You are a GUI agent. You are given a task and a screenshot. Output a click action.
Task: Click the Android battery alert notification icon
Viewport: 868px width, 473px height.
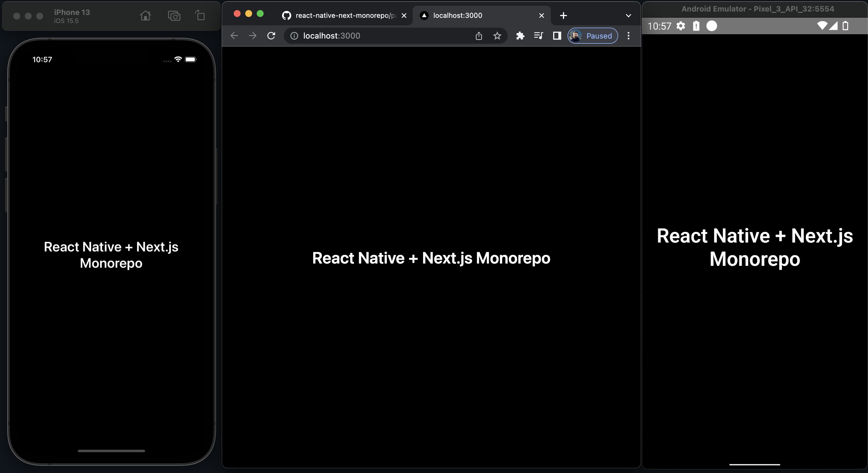coord(696,26)
